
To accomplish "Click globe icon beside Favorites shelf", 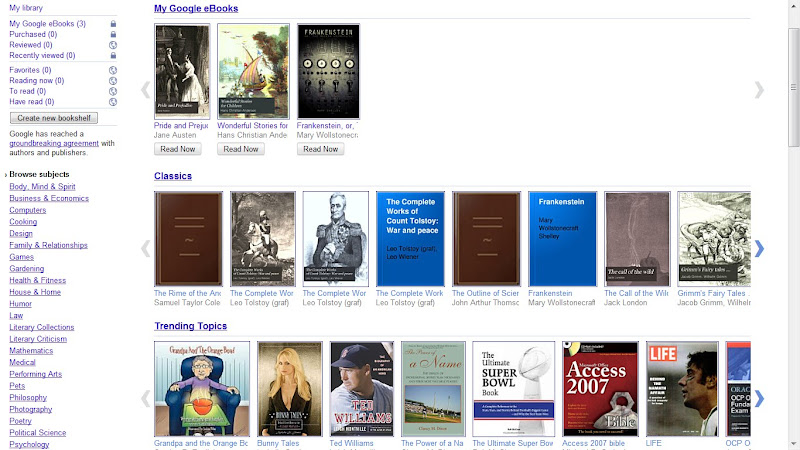I will click(x=113, y=70).
